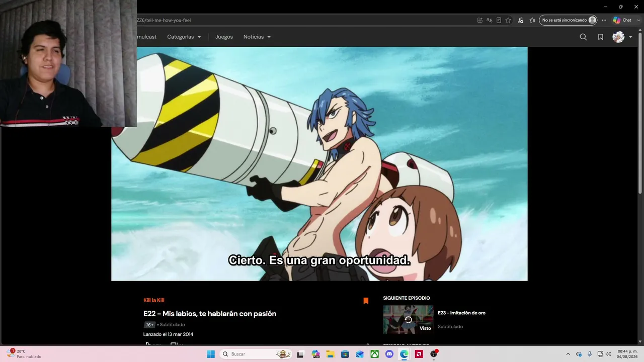Open the Simulcast menu item
The image size is (644, 362).
(x=146, y=37)
